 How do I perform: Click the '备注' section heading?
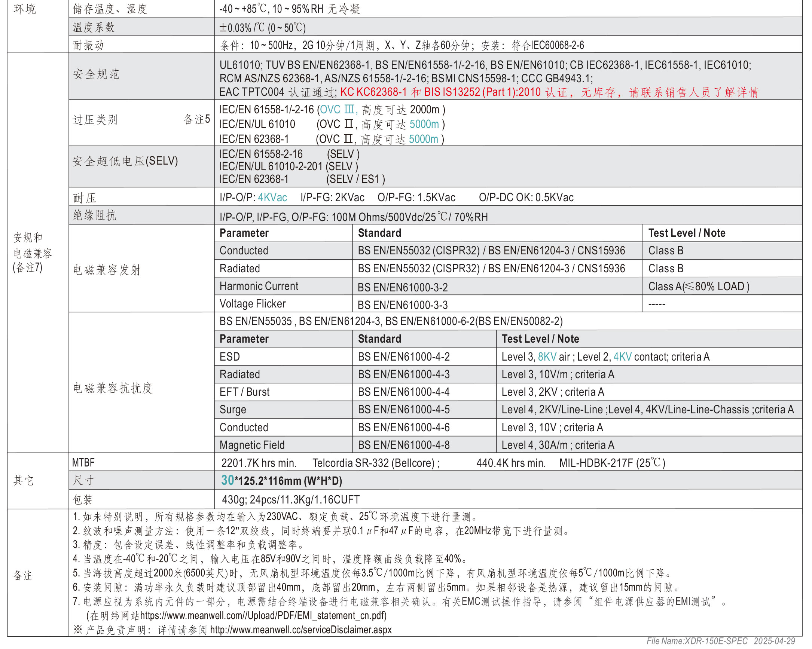tap(23, 575)
